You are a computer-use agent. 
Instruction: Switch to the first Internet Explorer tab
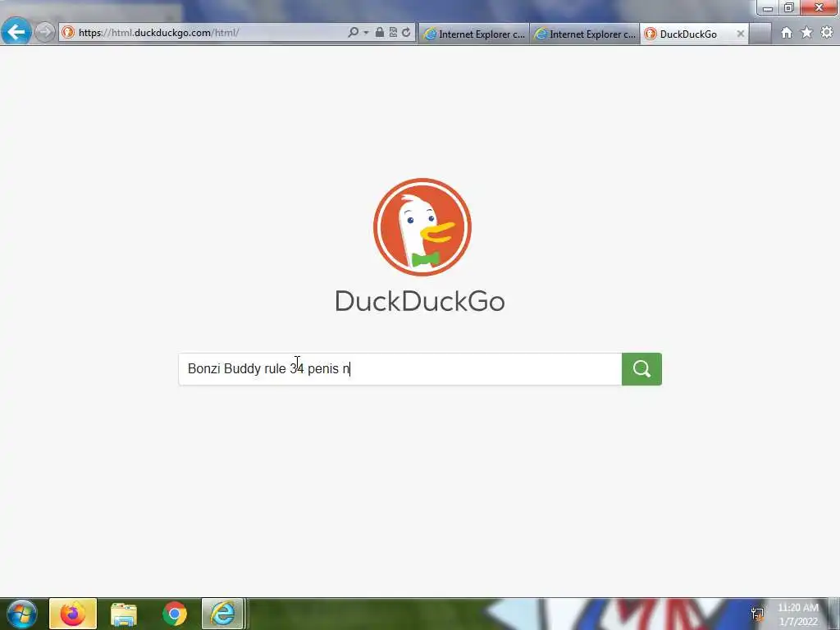click(x=473, y=34)
